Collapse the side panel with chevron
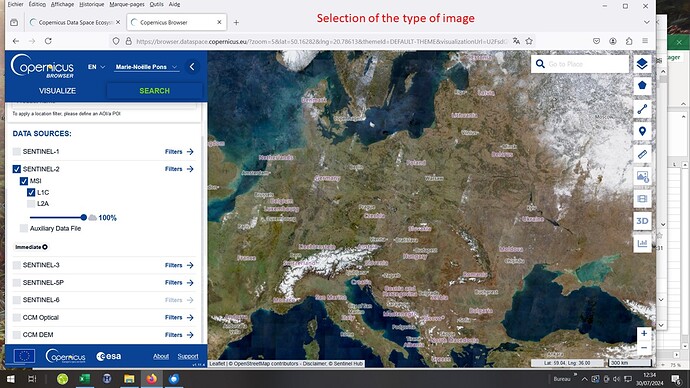This screenshot has width=690, height=388. tap(192, 67)
